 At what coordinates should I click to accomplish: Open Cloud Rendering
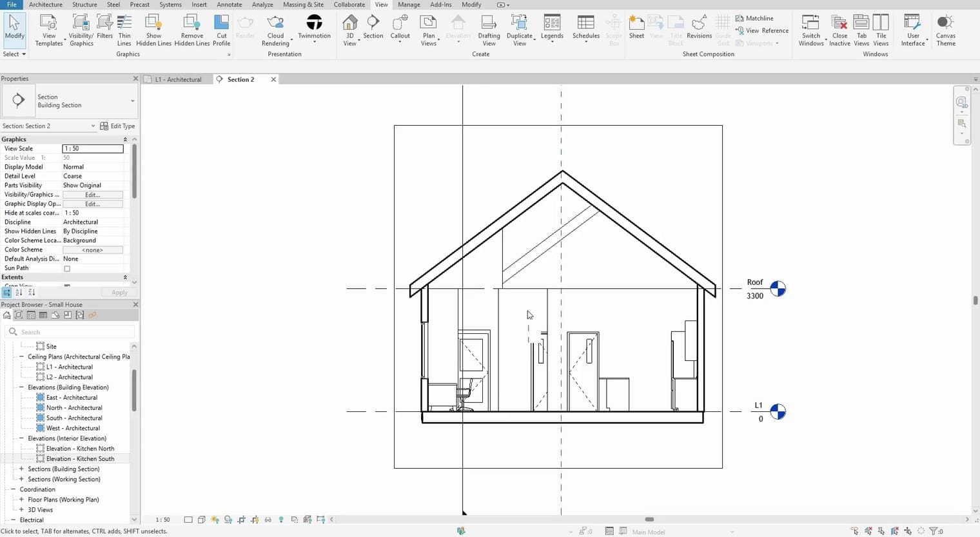pyautogui.click(x=275, y=30)
